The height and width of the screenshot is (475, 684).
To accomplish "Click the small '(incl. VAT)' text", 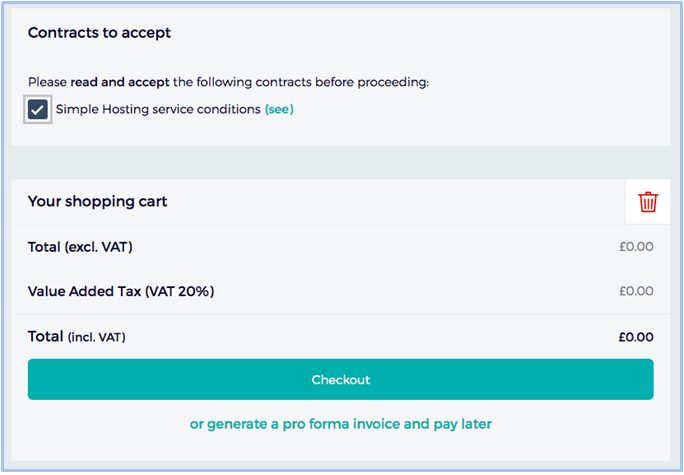I will coord(96,337).
